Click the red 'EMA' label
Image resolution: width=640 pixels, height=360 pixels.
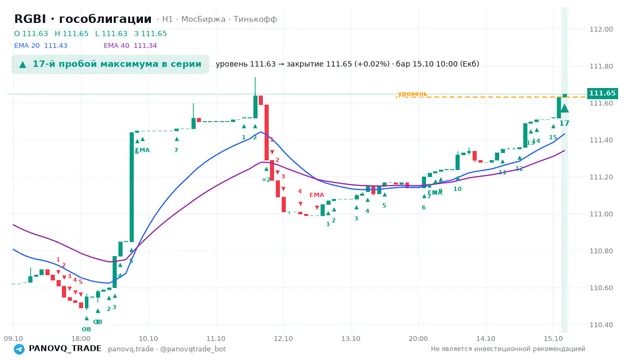pos(316,195)
